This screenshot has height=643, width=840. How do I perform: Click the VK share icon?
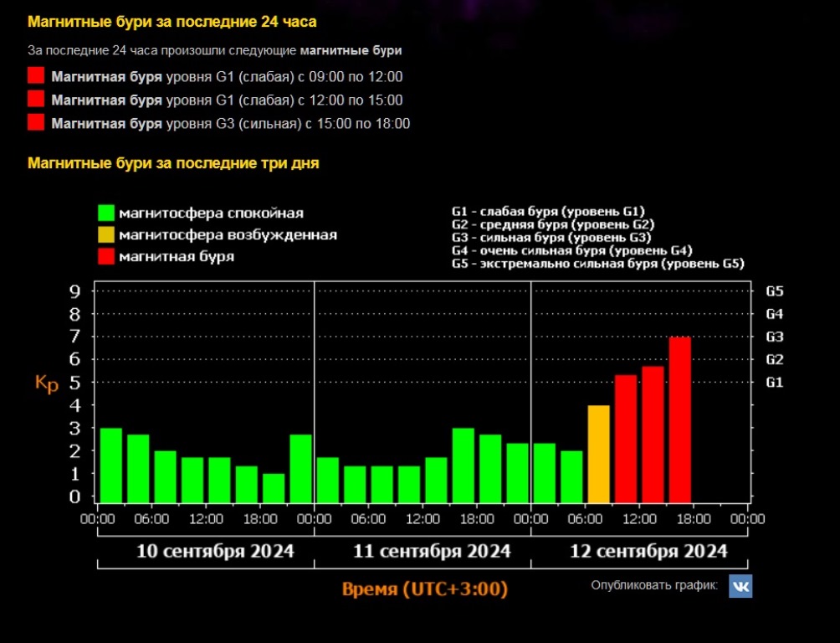[x=740, y=586]
